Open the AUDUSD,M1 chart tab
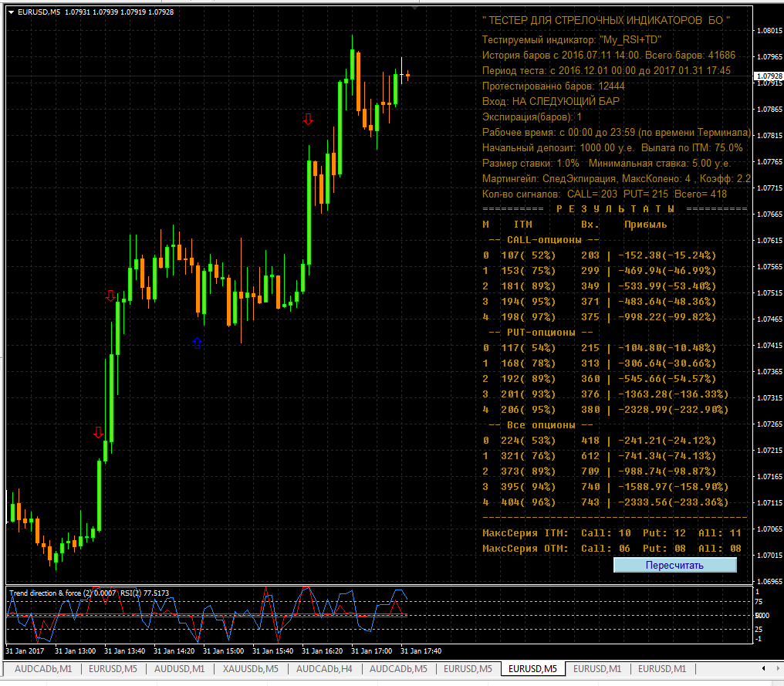Screen dimensions: 784x686 tap(179, 668)
